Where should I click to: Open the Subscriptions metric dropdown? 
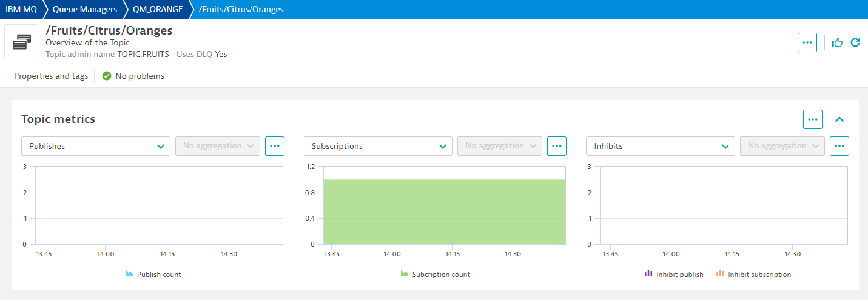[378, 146]
